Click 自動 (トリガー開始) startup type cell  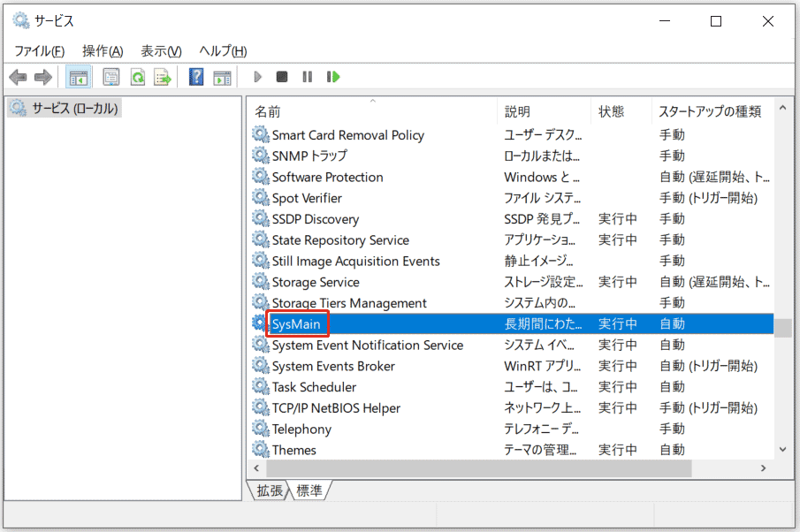click(709, 366)
